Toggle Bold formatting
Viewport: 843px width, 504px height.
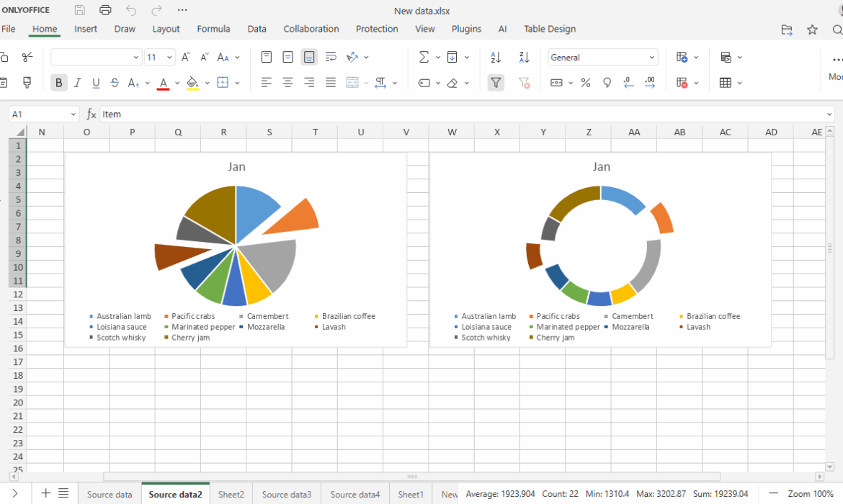(58, 83)
